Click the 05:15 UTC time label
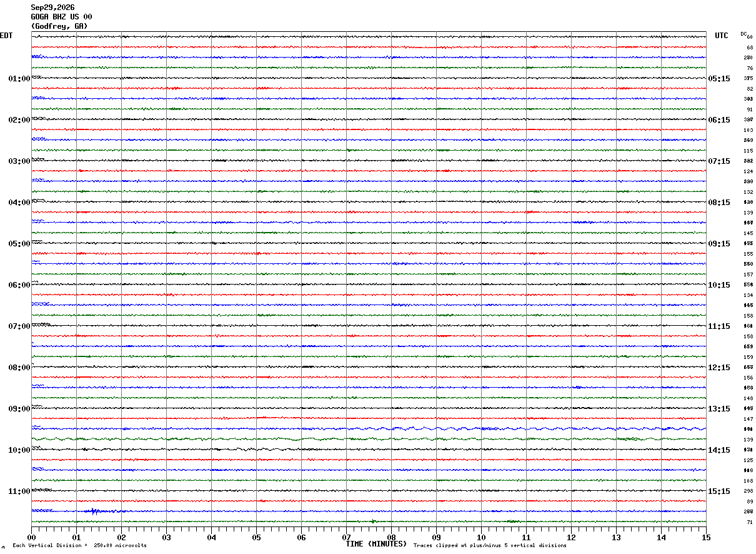This screenshot has width=756, height=554. 719,79
